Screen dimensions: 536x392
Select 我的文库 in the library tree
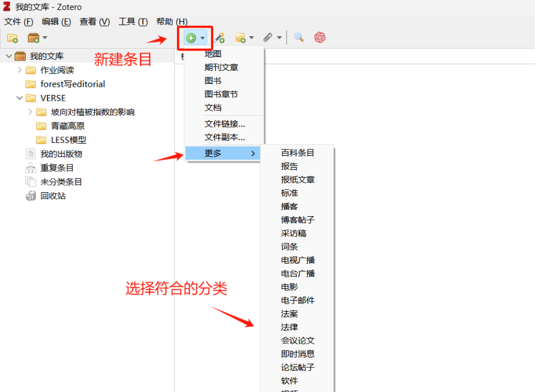pos(46,56)
